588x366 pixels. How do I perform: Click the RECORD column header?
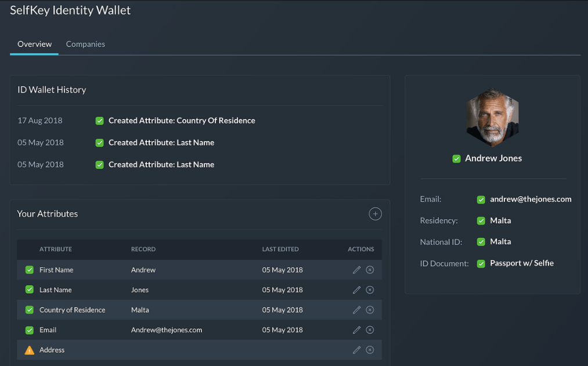point(143,249)
